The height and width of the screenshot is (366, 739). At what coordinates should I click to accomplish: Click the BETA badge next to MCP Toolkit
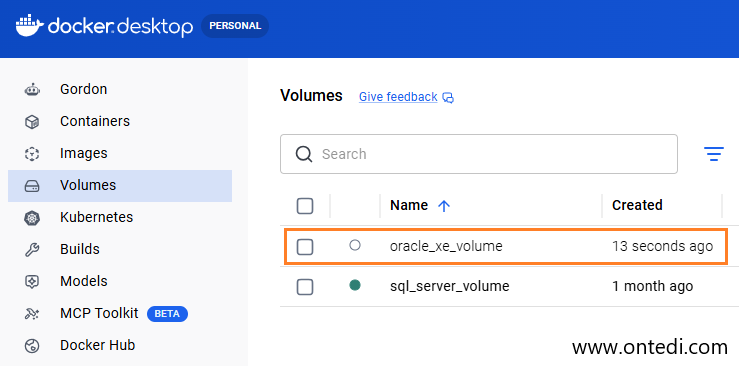[x=167, y=314]
